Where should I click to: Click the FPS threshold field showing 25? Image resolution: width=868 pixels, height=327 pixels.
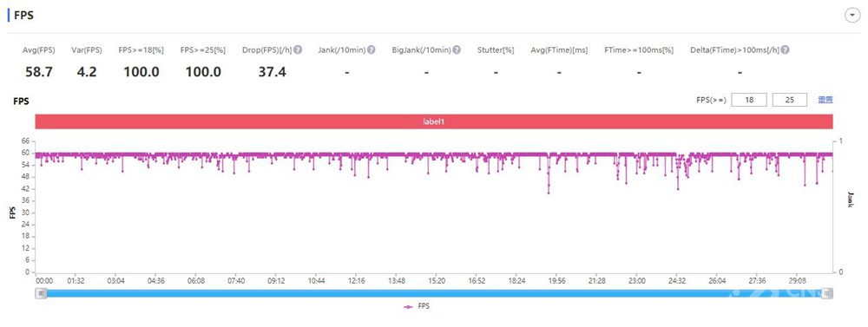coord(789,100)
